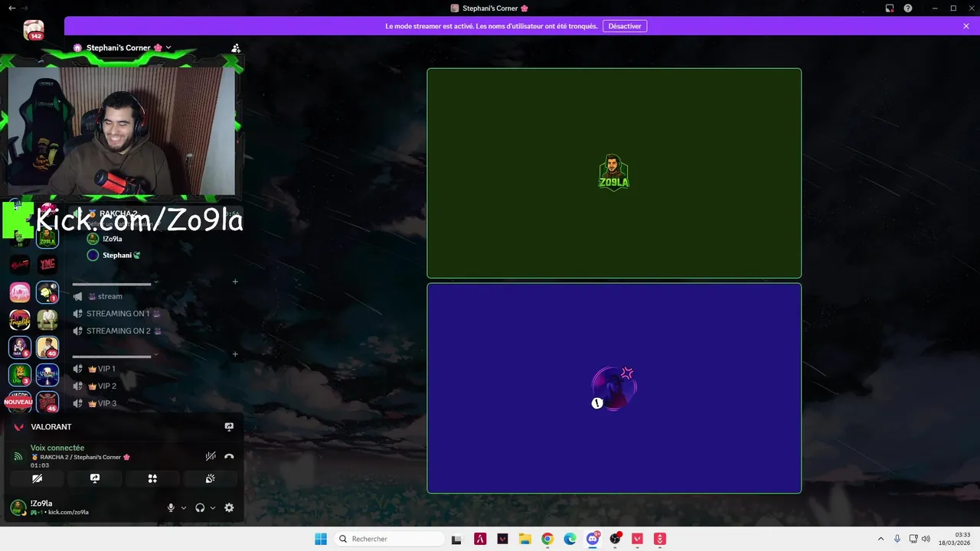Screen dimensions: 980x551
Task: Join STREAMING ON 2 voice channel
Action: (x=117, y=331)
